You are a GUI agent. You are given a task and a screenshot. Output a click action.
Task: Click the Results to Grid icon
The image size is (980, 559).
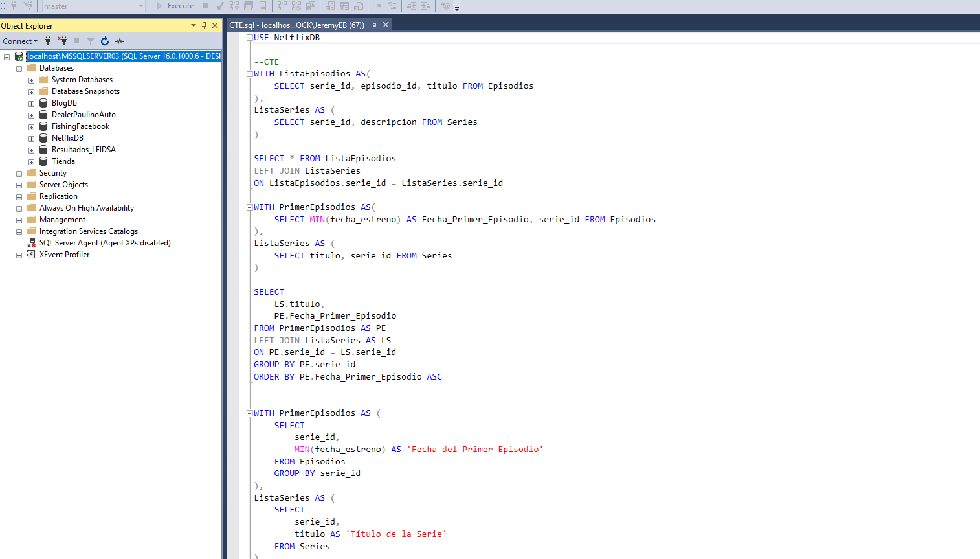click(344, 6)
